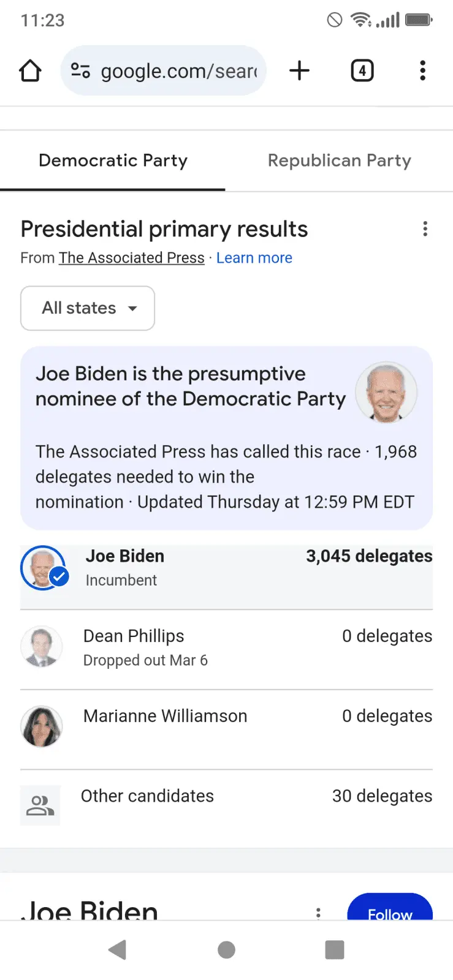Tap the Android back navigation button
453x980 pixels.
click(117, 950)
